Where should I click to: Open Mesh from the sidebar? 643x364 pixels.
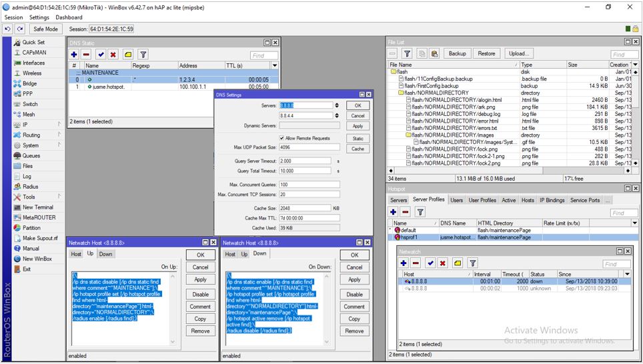click(29, 115)
